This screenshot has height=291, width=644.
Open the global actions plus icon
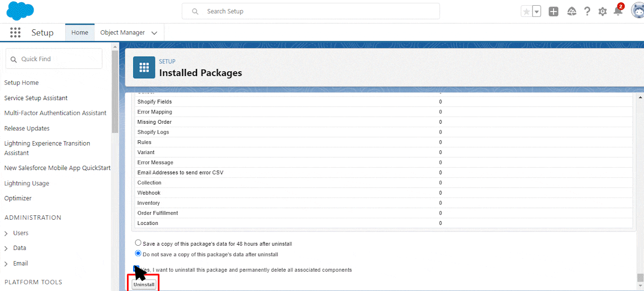pos(553,12)
